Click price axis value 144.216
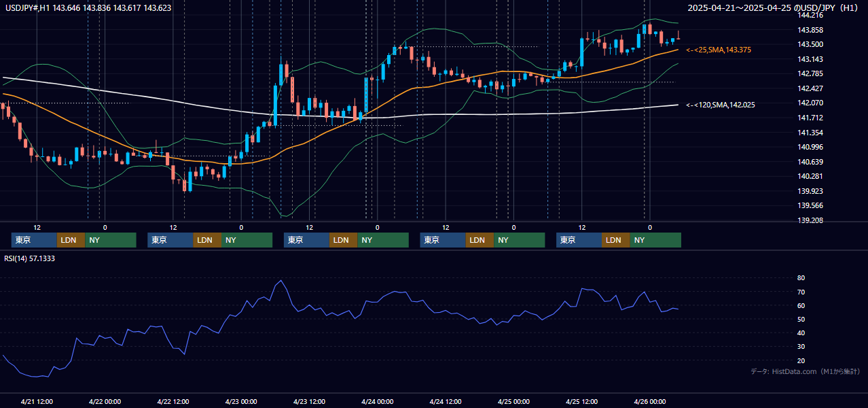The image size is (868, 408). coord(811,15)
